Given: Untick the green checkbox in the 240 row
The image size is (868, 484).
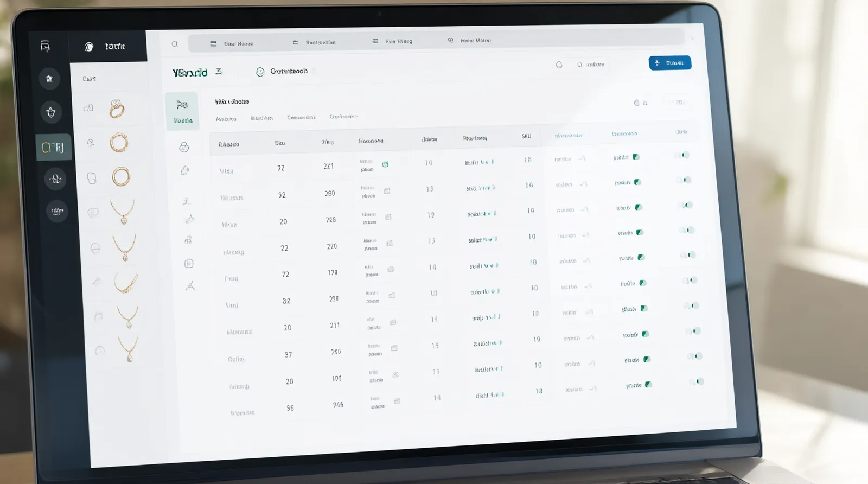Looking at the screenshot, I should pyautogui.click(x=646, y=334).
